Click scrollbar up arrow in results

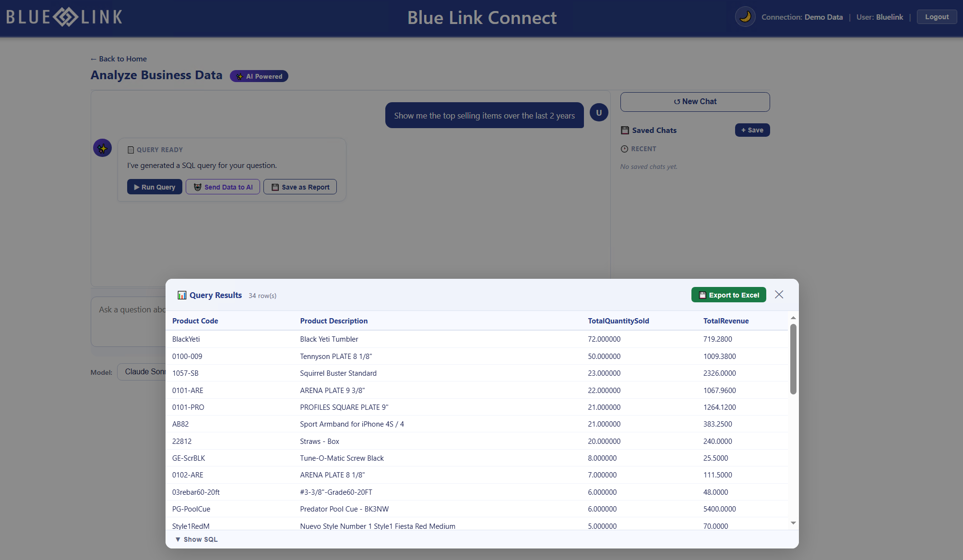tap(793, 318)
